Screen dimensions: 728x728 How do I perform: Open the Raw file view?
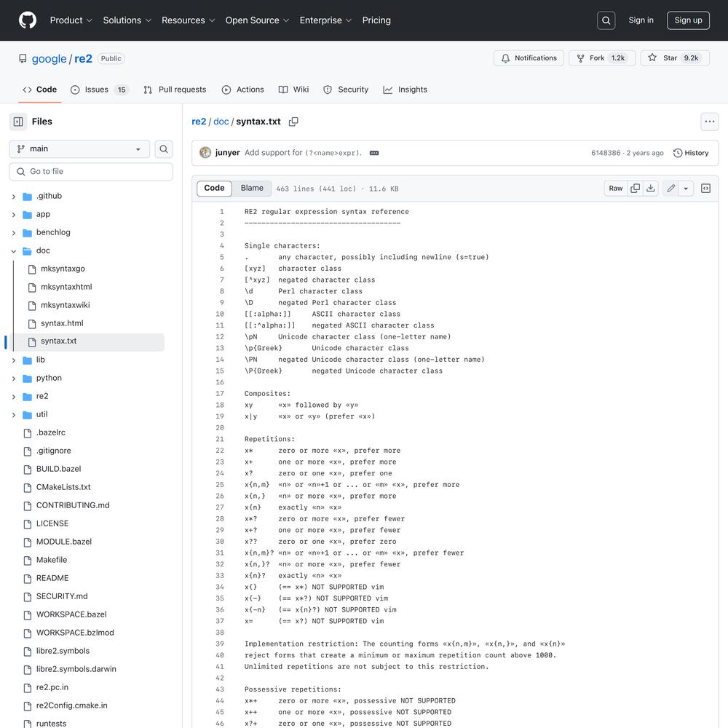[x=616, y=188]
